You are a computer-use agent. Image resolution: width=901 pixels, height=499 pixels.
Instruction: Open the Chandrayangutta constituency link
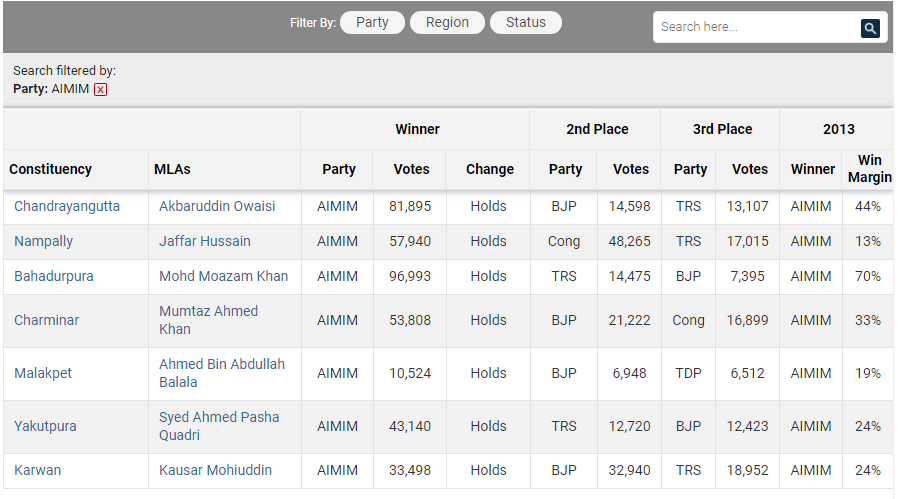(x=67, y=206)
